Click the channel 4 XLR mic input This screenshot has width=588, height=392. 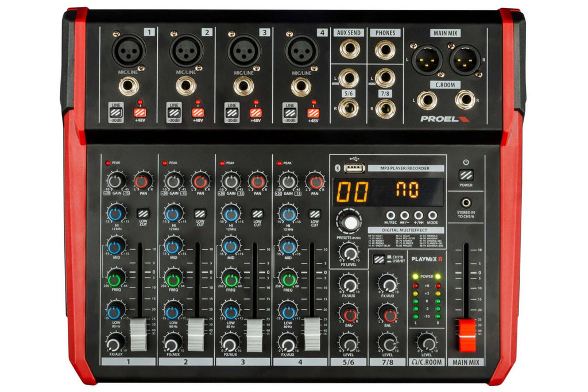pyautogui.click(x=302, y=51)
